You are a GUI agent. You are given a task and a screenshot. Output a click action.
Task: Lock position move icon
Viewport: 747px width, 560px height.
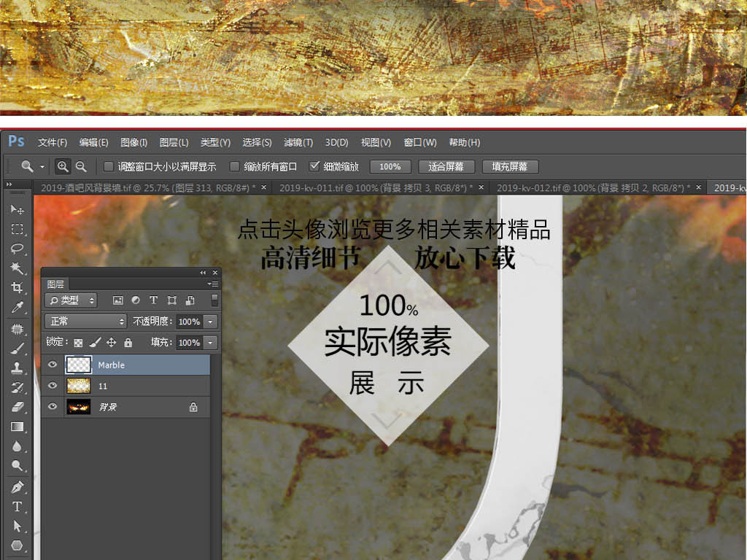111,343
